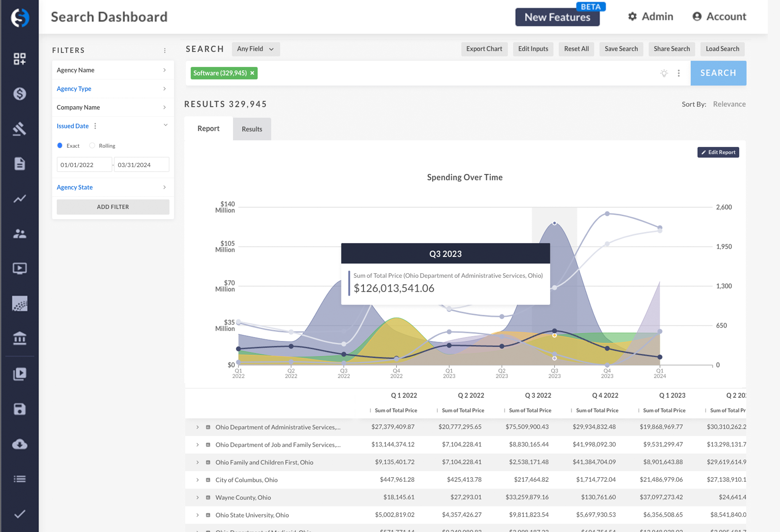Click the dollar sign sidebar icon
The width and height of the screenshot is (780, 532).
[x=19, y=94]
